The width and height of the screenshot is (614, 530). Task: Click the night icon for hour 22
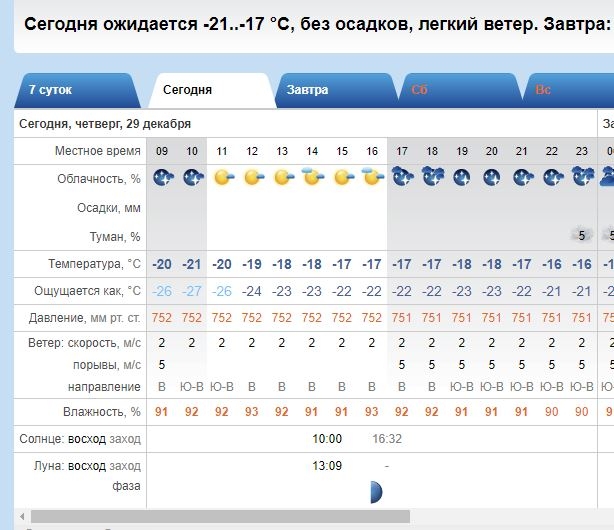pos(553,177)
